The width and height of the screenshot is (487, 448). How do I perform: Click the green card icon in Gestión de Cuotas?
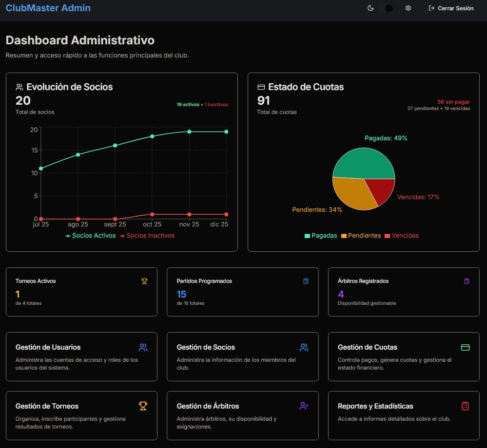(x=465, y=348)
